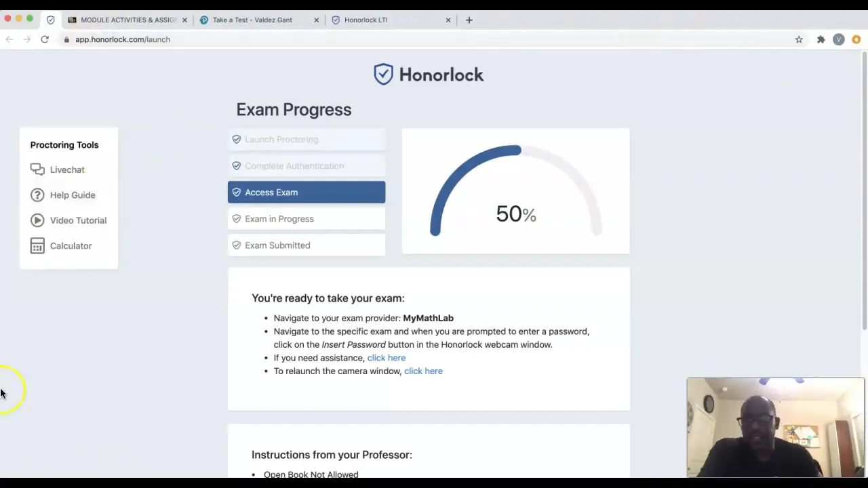
Task: Click the Instructions from your Professor heading
Action: click(x=332, y=455)
